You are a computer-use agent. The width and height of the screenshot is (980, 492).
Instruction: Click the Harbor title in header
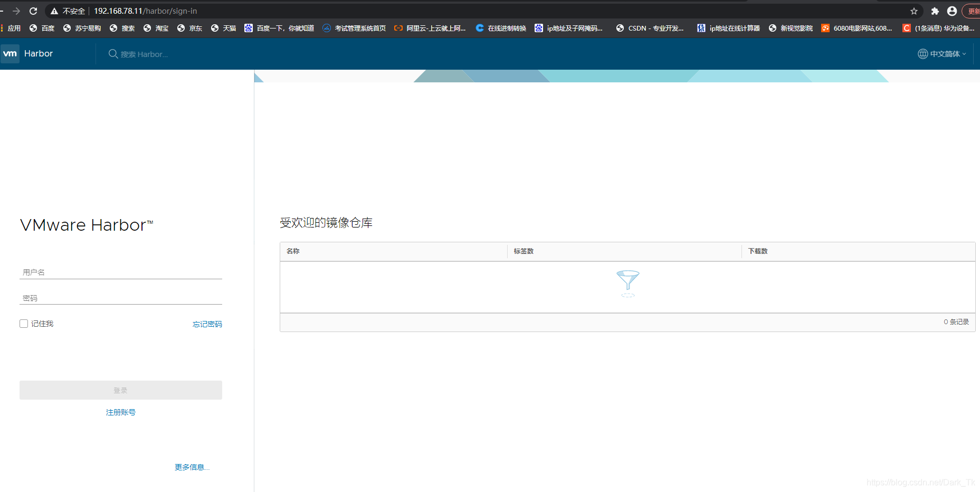[x=39, y=54]
